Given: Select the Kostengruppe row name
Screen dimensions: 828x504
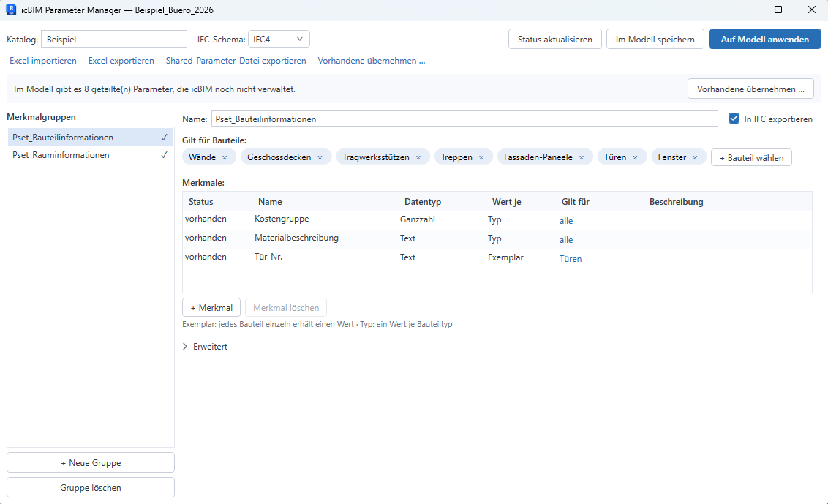Looking at the screenshot, I should pos(282,219).
